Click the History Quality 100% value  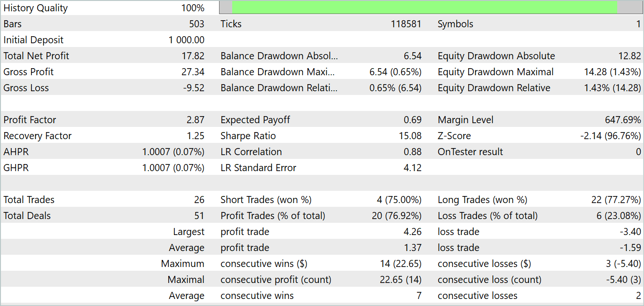(193, 8)
